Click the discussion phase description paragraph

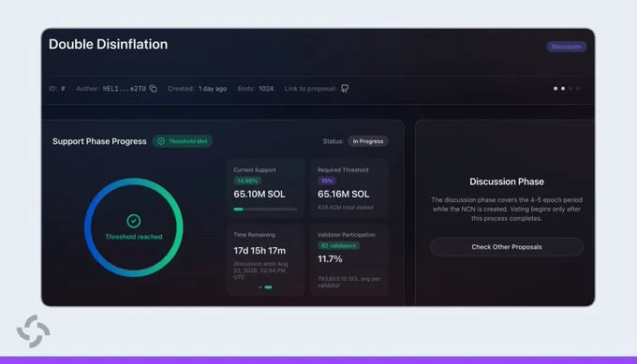(507, 209)
